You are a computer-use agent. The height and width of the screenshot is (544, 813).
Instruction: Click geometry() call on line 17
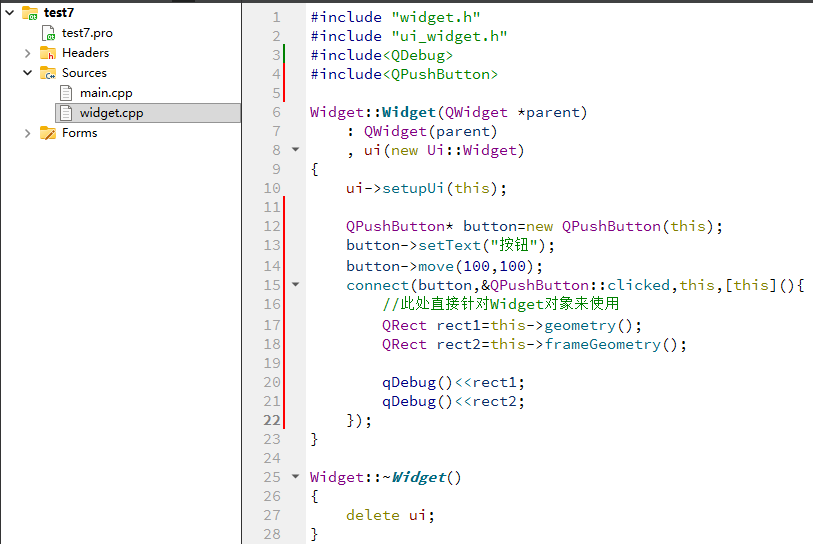point(588,326)
